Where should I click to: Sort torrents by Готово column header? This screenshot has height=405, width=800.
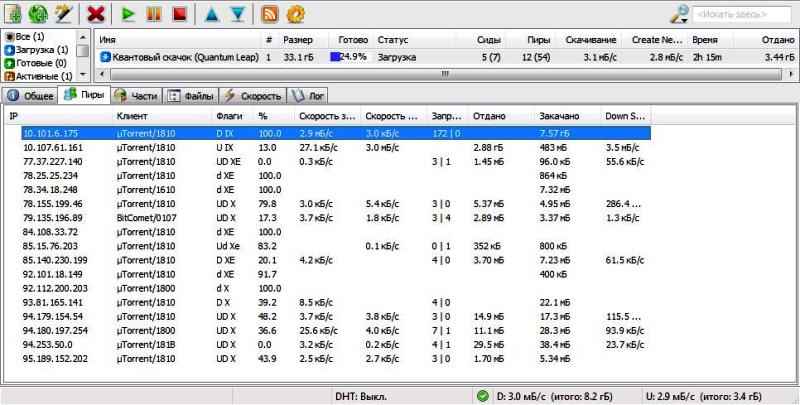point(352,40)
